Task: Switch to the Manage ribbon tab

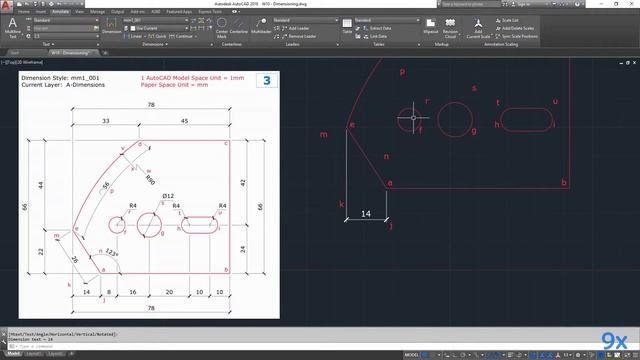Action: coord(97,12)
